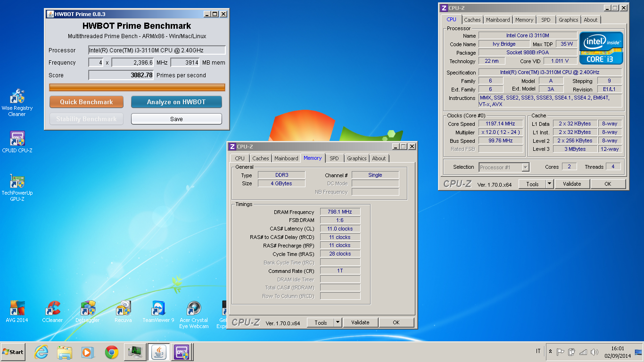The image size is (644, 362).
Task: Click OK in Memory window
Action: [x=396, y=322]
